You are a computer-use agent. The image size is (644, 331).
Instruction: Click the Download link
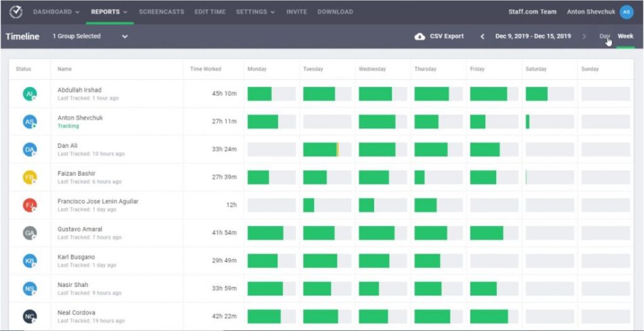[x=335, y=12]
